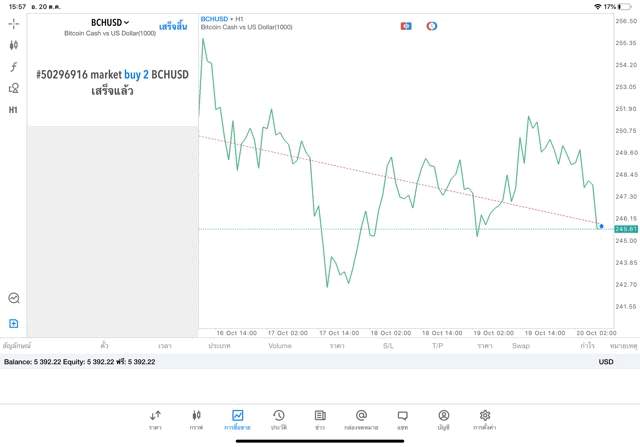Tap the blue เสร็จสิ้น done button
The width and height of the screenshot is (640, 447).
pyautogui.click(x=173, y=27)
